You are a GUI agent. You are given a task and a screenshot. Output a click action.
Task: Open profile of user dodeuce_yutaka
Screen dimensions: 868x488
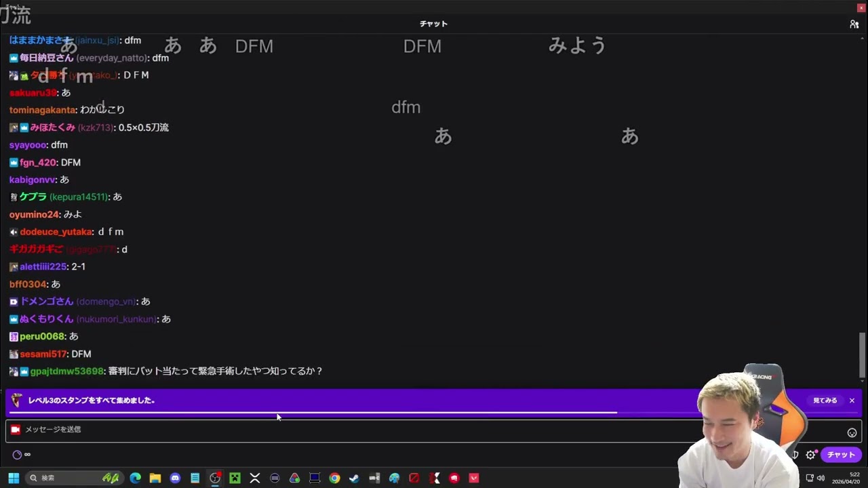coord(56,232)
